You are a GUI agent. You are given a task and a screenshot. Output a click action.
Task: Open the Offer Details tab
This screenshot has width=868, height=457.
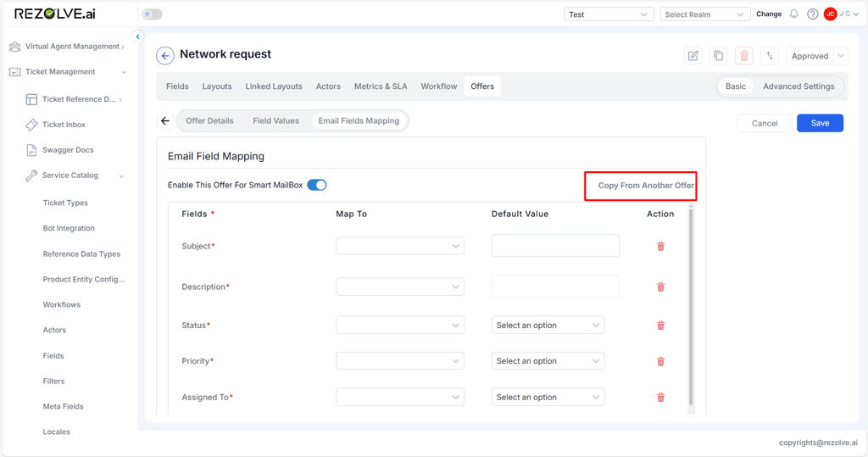[x=209, y=121]
